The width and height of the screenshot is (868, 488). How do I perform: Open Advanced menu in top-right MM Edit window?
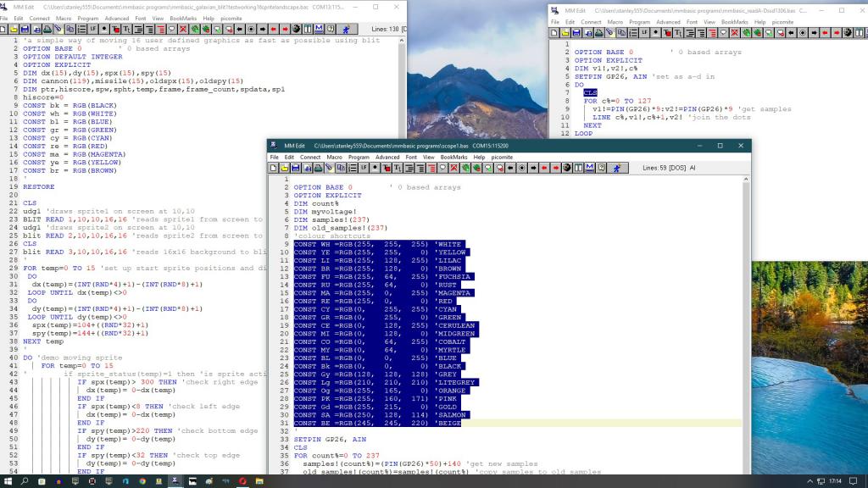[x=668, y=22]
